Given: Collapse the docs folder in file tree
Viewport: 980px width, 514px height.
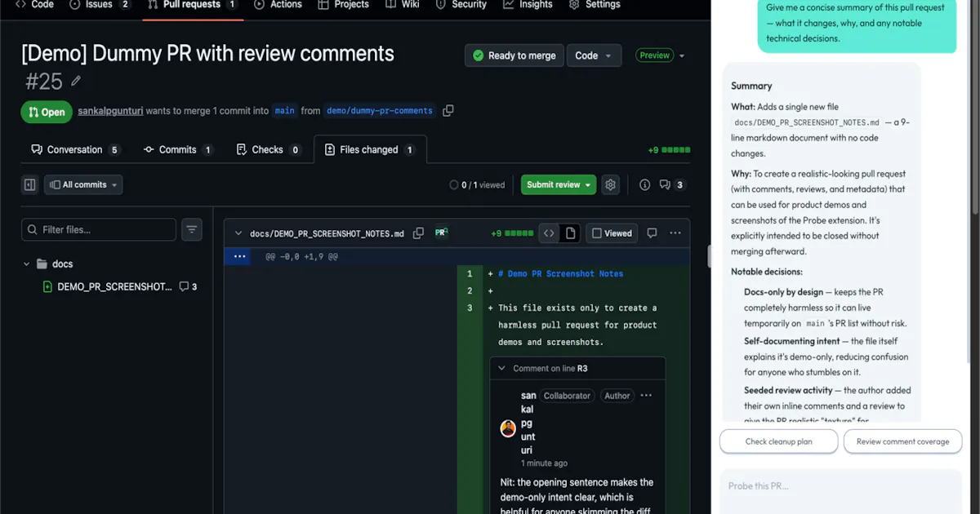Looking at the screenshot, I should (27, 264).
